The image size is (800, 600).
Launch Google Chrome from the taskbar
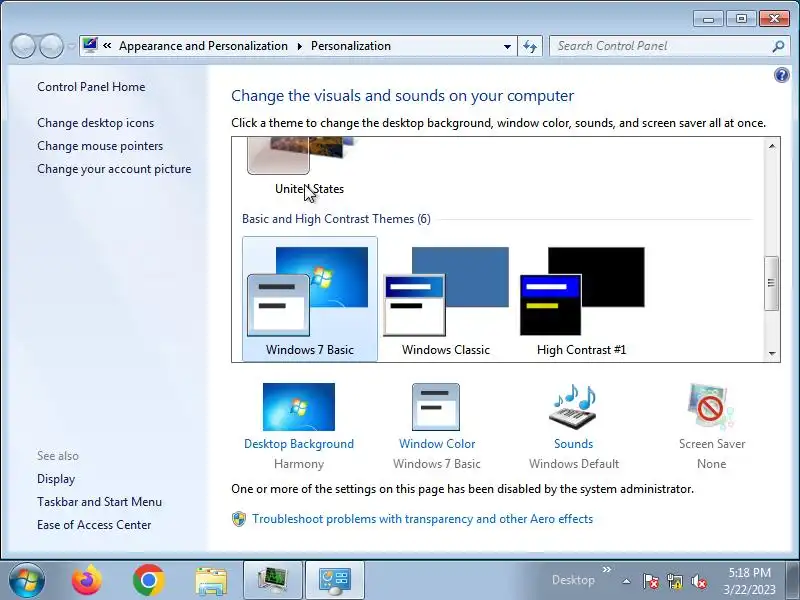[x=148, y=580]
